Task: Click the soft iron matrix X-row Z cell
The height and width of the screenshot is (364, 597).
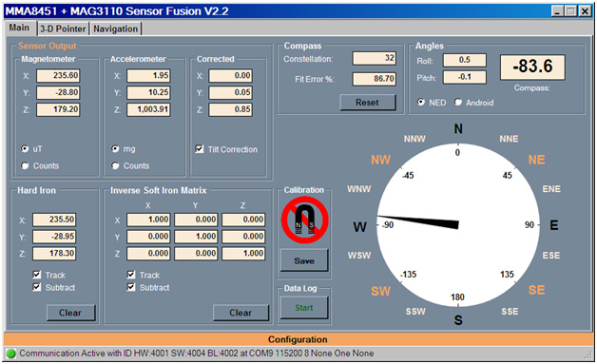Action: click(243, 220)
